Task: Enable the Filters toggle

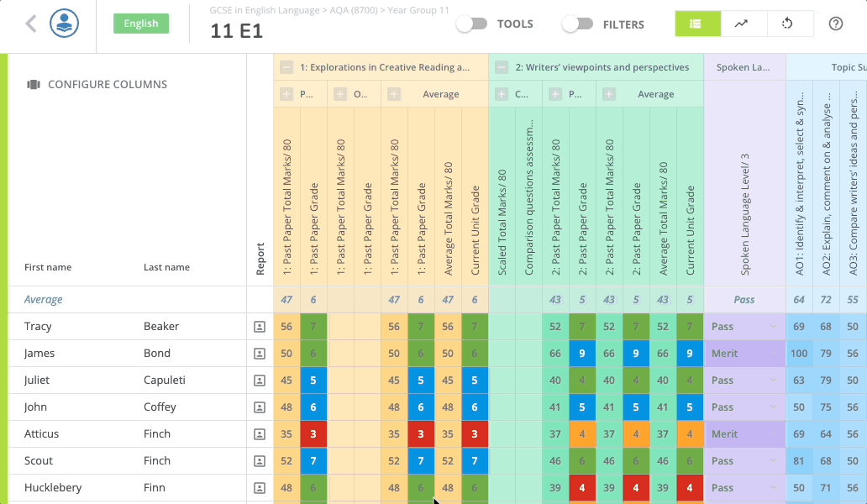Action: (x=577, y=24)
